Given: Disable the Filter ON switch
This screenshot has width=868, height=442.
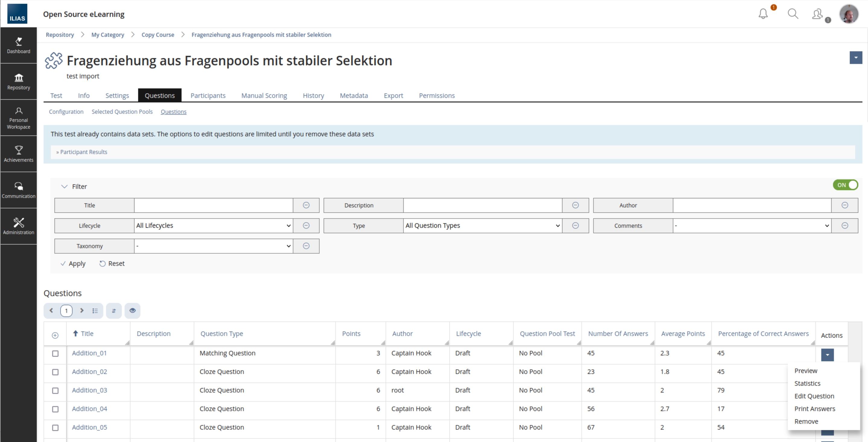Looking at the screenshot, I should [x=846, y=185].
